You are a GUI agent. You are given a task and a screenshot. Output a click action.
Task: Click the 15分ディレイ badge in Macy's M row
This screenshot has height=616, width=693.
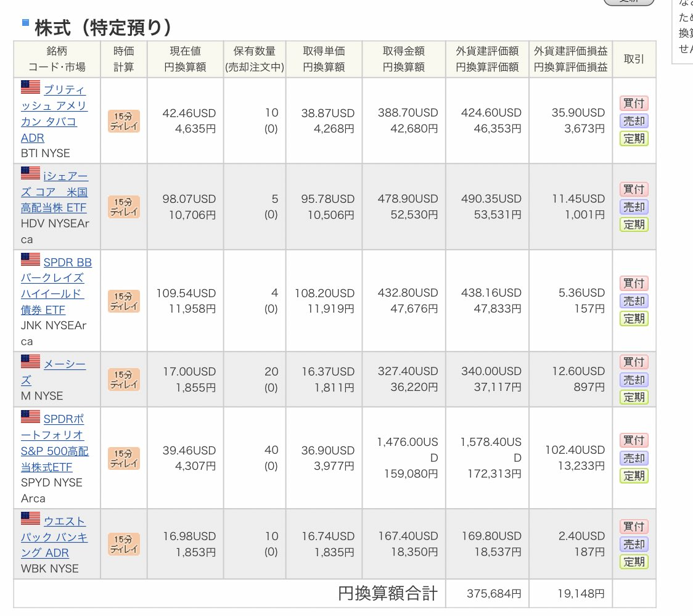(x=124, y=380)
